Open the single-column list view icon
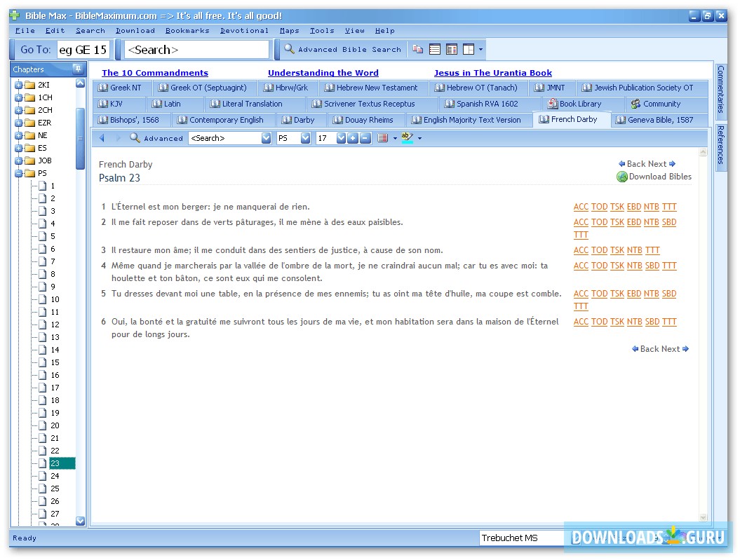The image size is (740, 560). (x=435, y=49)
